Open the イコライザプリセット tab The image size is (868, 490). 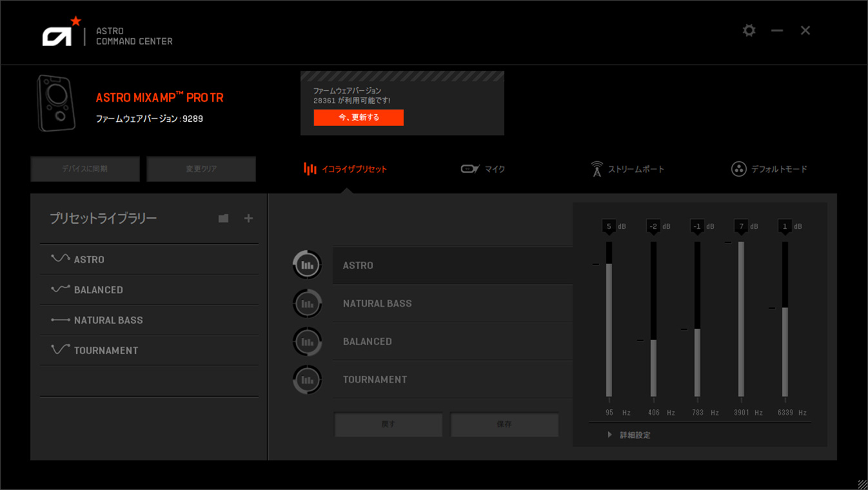pos(346,169)
